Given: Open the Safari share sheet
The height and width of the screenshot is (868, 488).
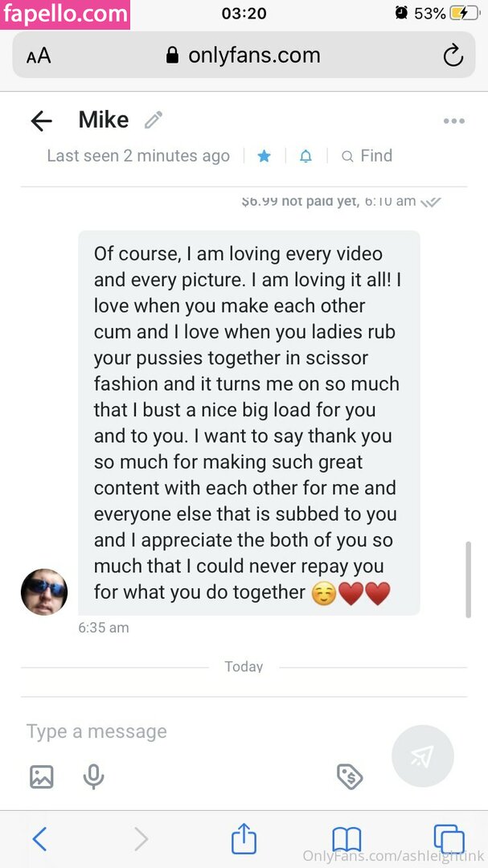Looking at the screenshot, I should pyautogui.click(x=244, y=838).
